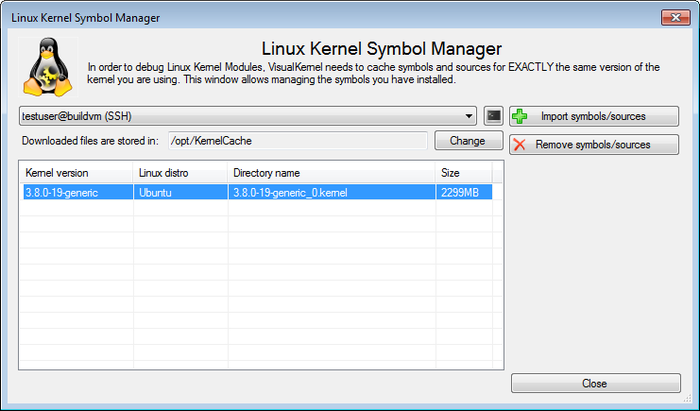700x411 pixels.
Task: Select the 3.8.0-19-generic kernel version cell
Action: pyautogui.click(x=78, y=193)
